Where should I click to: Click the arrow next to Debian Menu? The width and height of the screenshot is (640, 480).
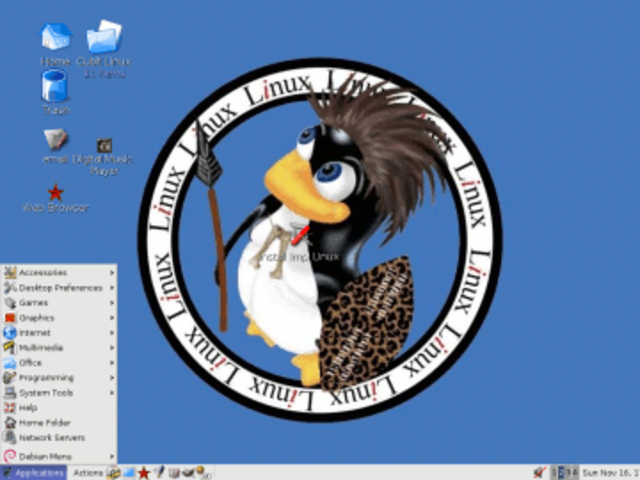coord(111,456)
